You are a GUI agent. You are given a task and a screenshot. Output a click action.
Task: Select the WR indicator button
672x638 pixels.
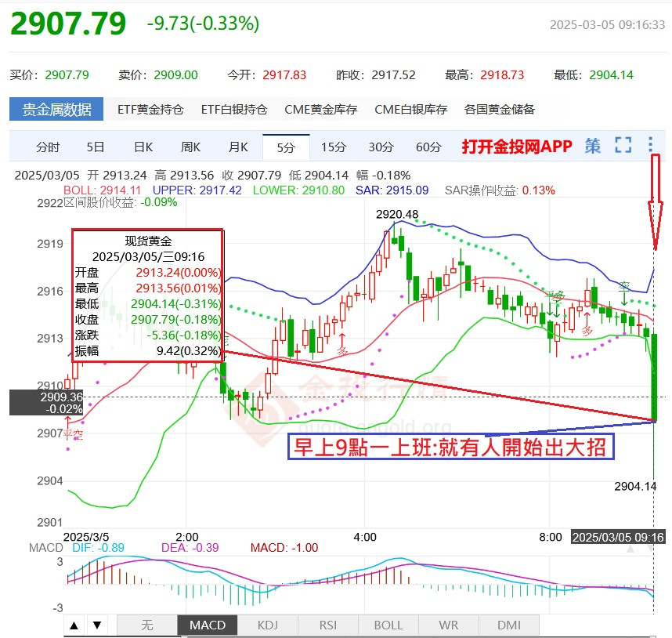tap(449, 625)
